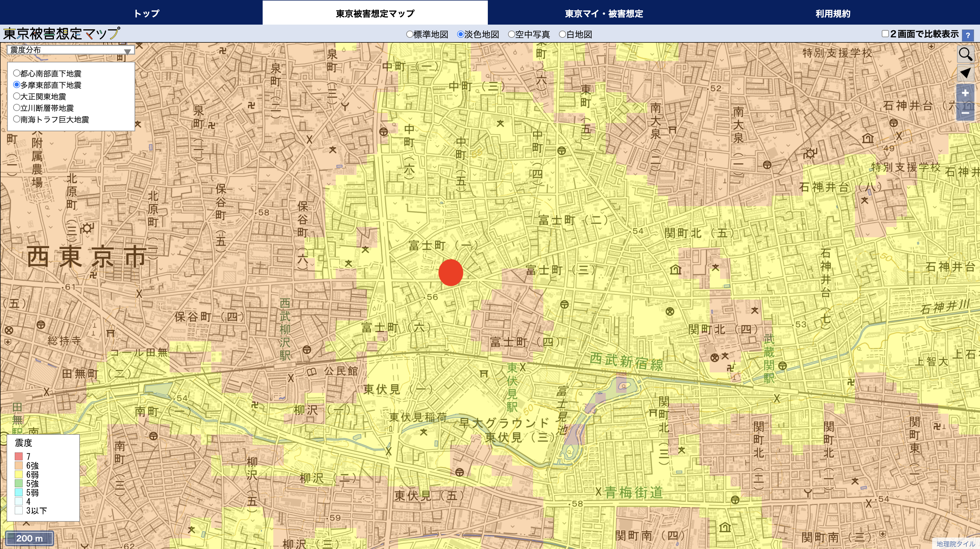Click the legend swatch for 震度 7

tap(19, 456)
